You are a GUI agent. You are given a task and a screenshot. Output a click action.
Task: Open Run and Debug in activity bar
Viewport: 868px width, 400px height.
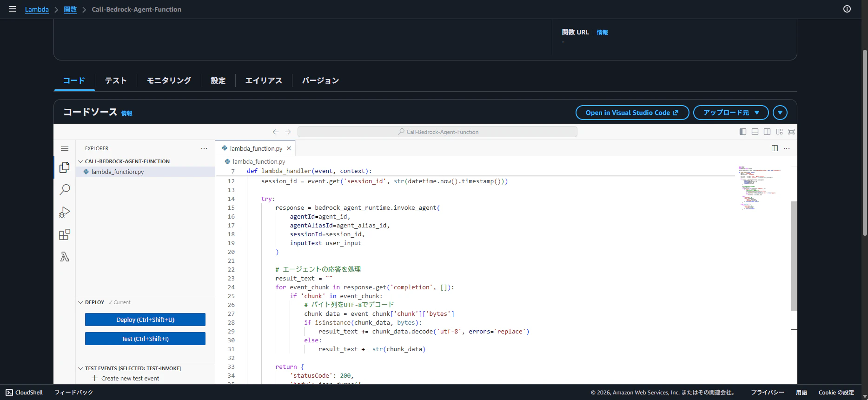pyautogui.click(x=65, y=212)
